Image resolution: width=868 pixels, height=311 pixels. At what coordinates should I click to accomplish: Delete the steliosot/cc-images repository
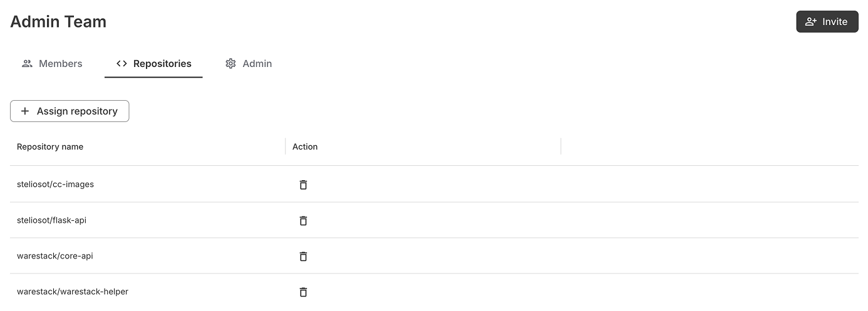303,185
